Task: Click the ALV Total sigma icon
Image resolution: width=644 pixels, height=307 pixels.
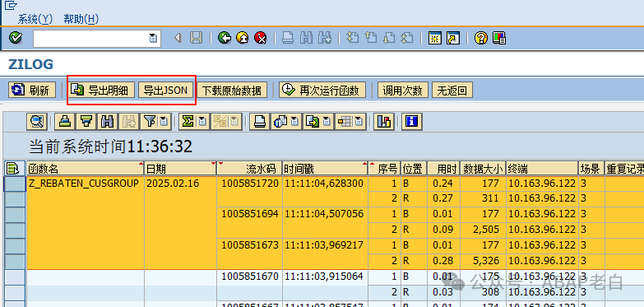Action: (x=188, y=122)
